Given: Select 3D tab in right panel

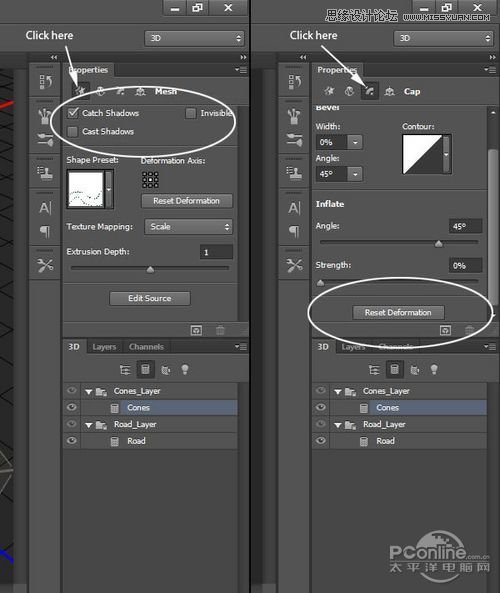Looking at the screenshot, I should click(323, 347).
